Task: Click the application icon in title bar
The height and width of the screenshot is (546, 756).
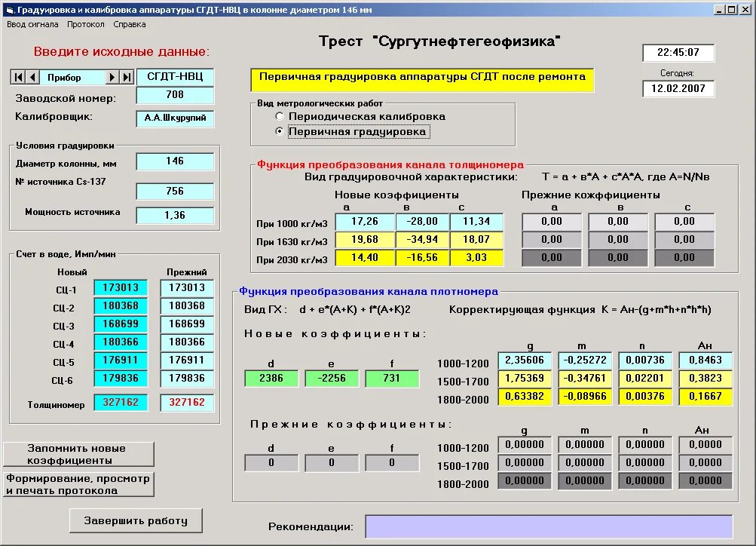Action: click(x=9, y=10)
